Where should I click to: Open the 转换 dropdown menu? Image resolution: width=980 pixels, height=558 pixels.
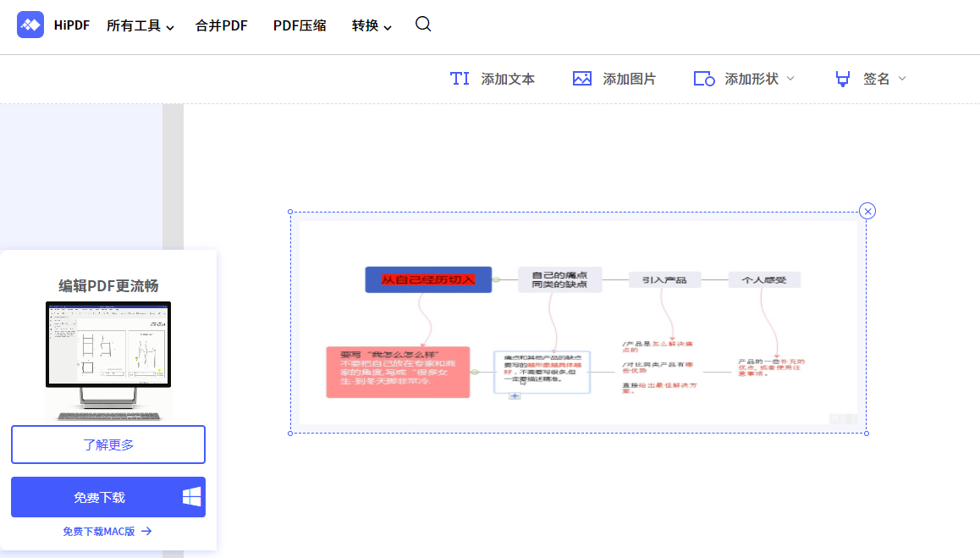point(370,25)
